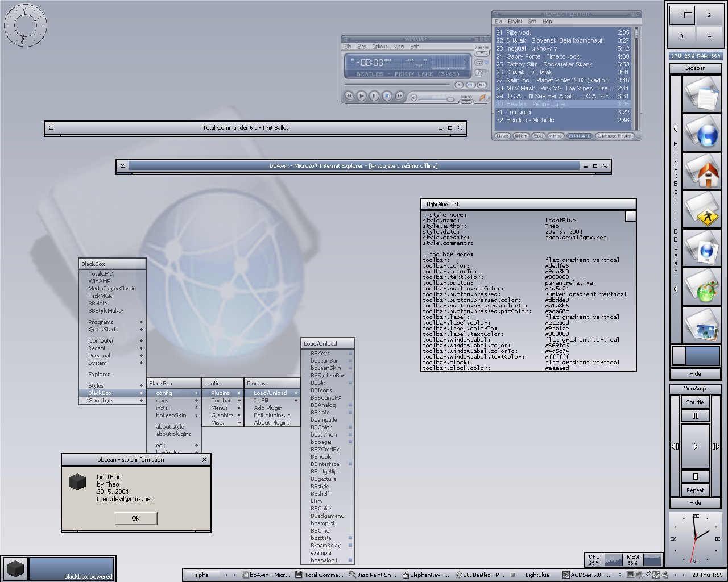728x582 pixels.
Task: Click the previous-track arrow in the WinAmp sidebar panel
Action: tap(676, 446)
